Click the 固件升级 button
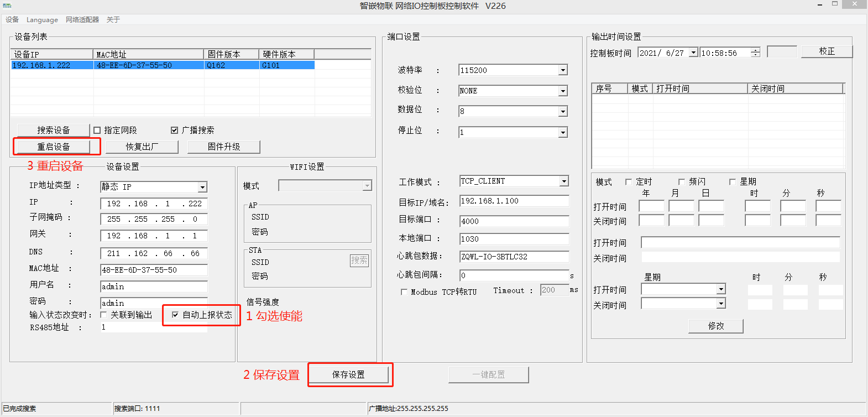This screenshot has height=417, width=868. [x=224, y=147]
